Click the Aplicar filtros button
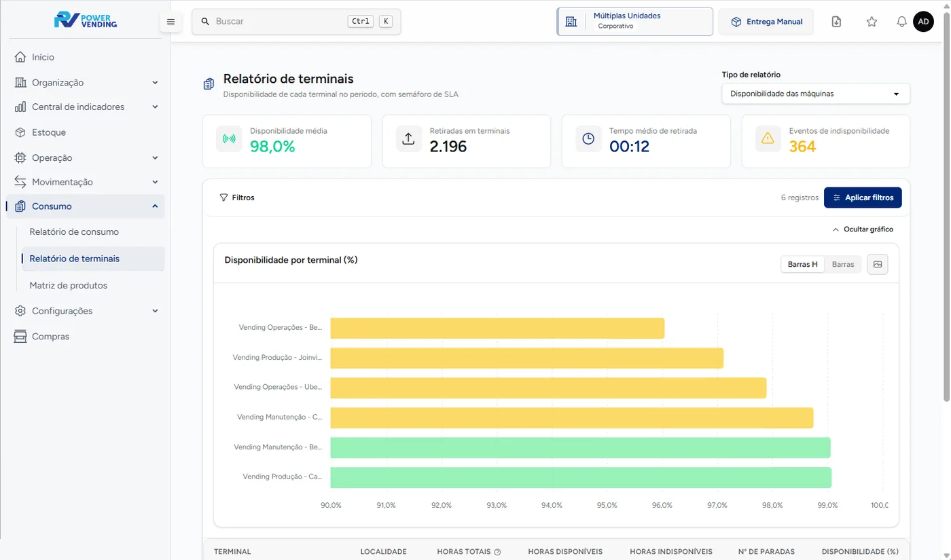 [863, 198]
